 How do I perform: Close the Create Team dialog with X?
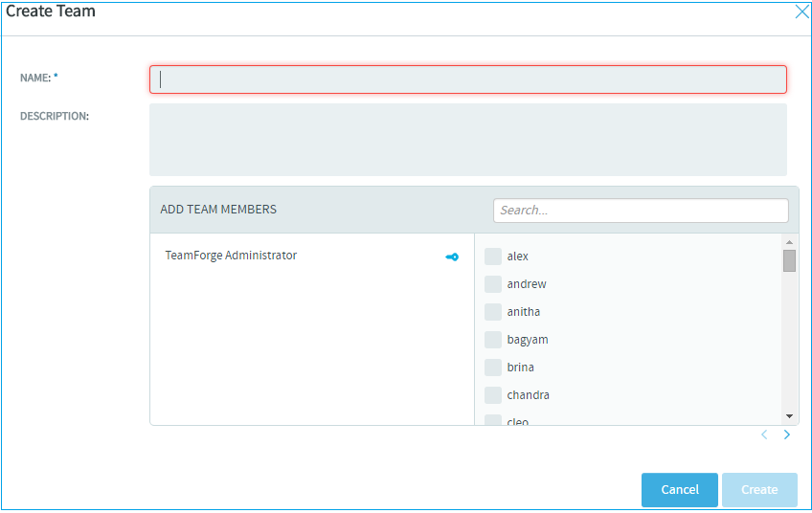[801, 11]
